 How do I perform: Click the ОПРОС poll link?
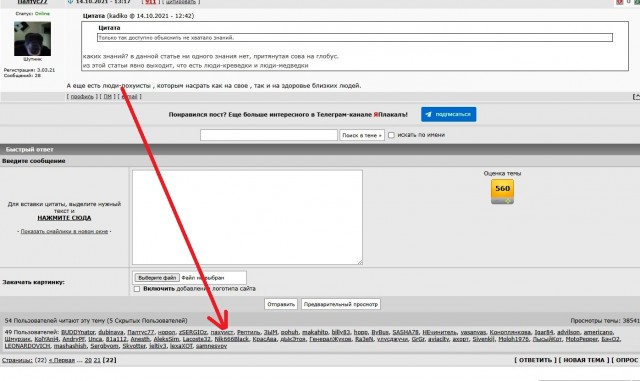click(627, 360)
